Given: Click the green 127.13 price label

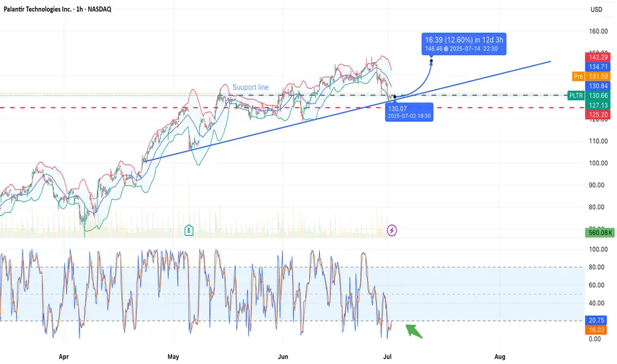Looking at the screenshot, I should click(x=598, y=105).
